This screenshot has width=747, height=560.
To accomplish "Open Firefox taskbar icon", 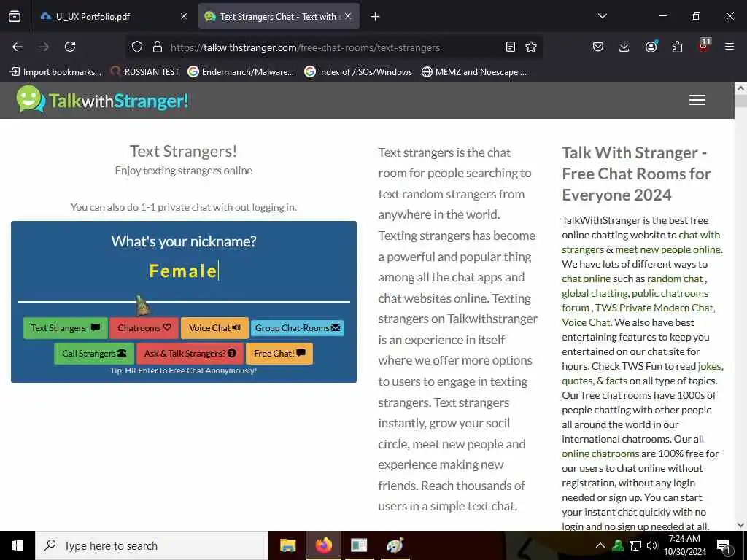I will coord(323,545).
